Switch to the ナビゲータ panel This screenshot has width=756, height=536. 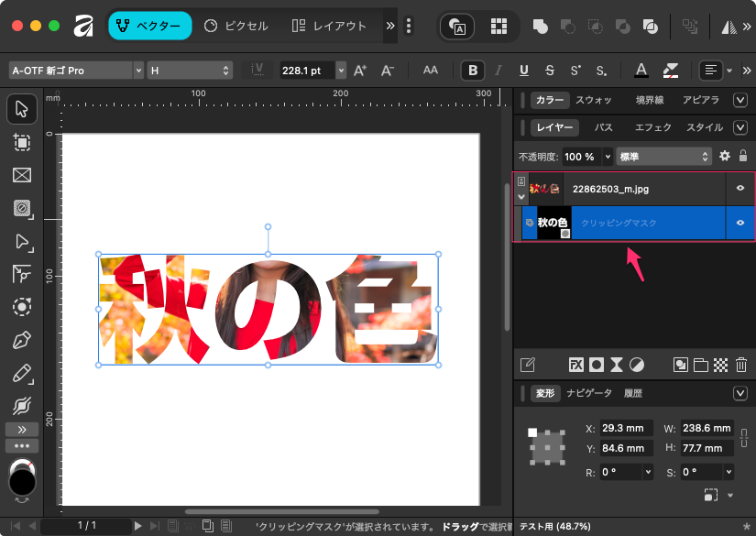tap(588, 393)
